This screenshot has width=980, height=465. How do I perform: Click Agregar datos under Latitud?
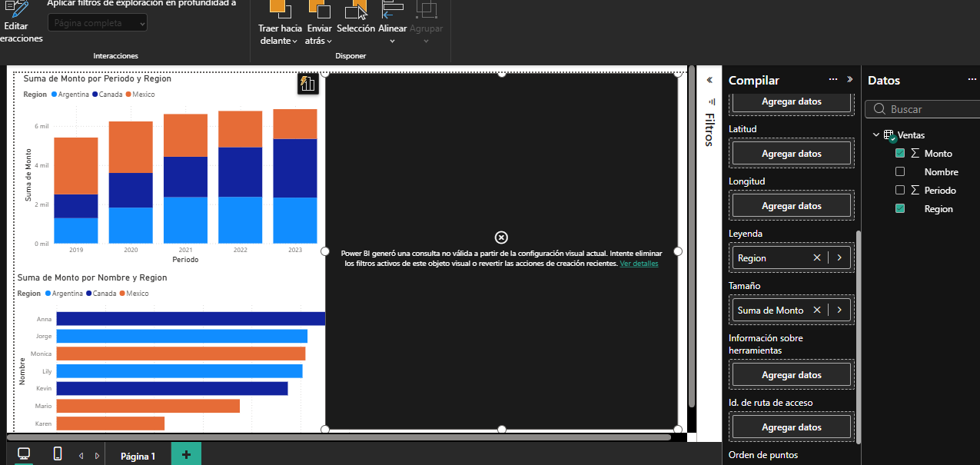[x=791, y=154]
